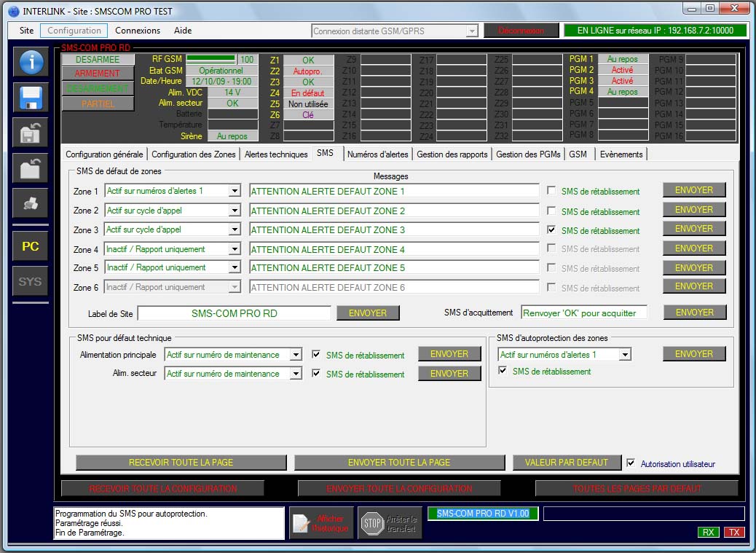Open the Connexions menu

point(138,31)
